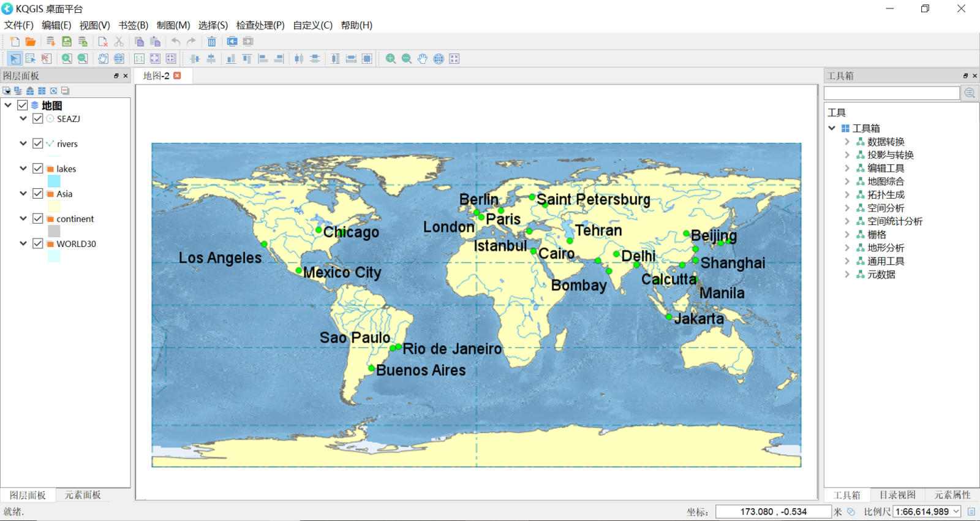Click the green zoom-out magnifier on the left toolbar
Image resolution: width=980 pixels, height=521 pixels.
[83, 59]
